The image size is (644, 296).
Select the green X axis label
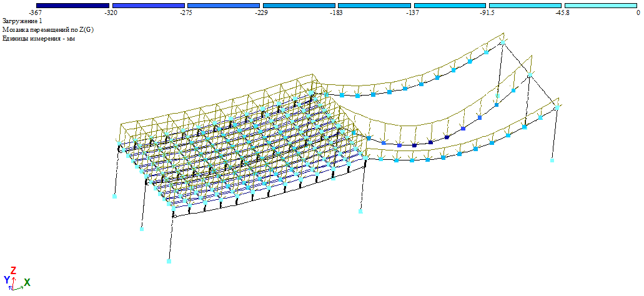[27, 282]
